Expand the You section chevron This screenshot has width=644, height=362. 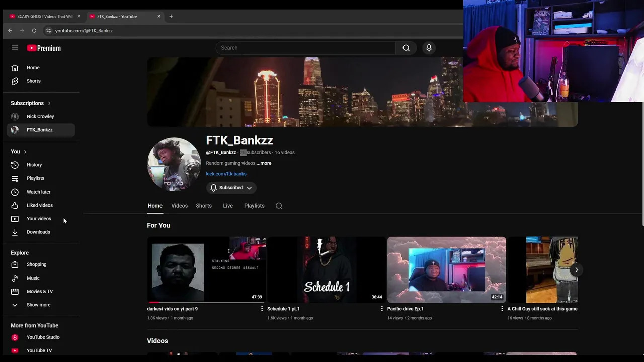click(x=25, y=152)
